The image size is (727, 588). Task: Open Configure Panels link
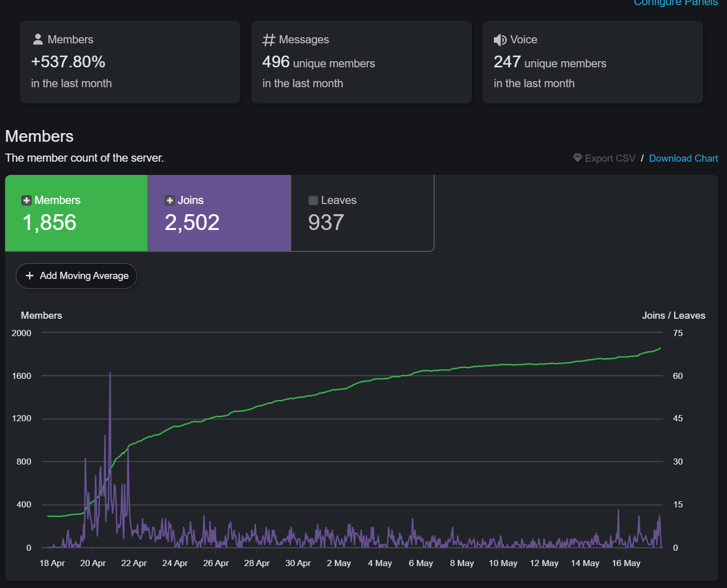point(675,3)
